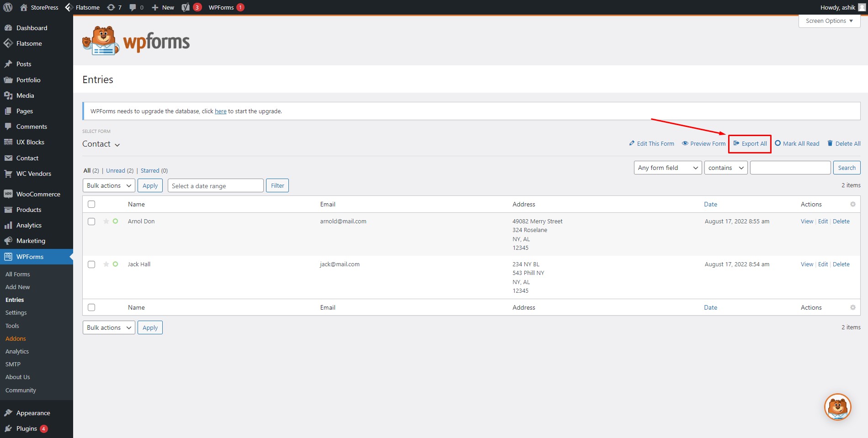This screenshot has height=438, width=868.
Task: Click Mark All Read link
Action: tap(797, 143)
